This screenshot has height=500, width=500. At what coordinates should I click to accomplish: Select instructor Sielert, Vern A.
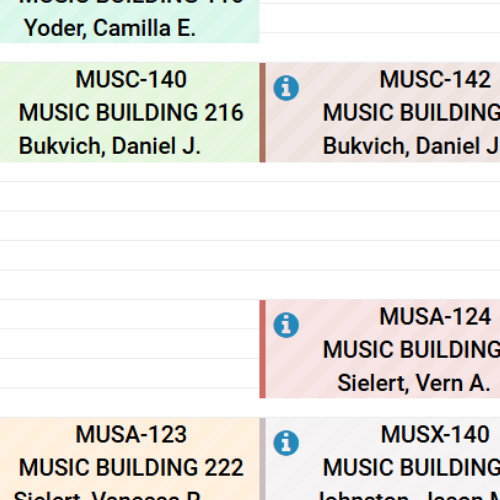pos(414,383)
